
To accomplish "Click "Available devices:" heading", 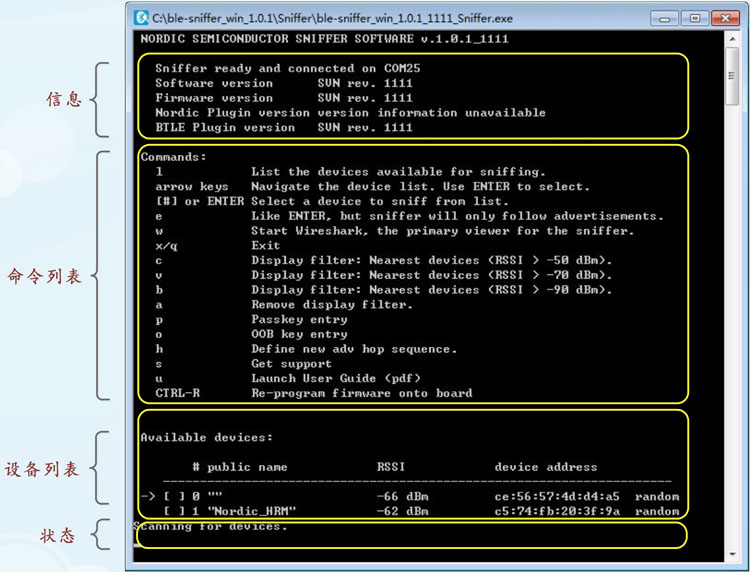I will (207, 437).
